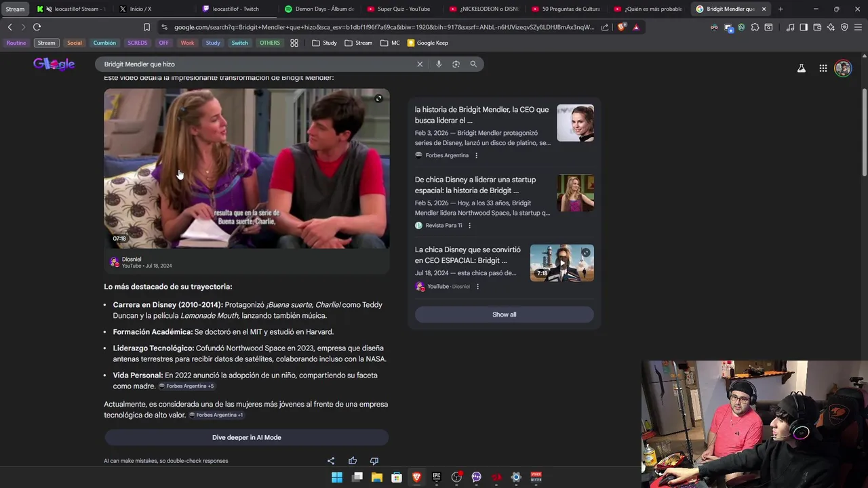Switch to 50 Preguntas de Cultura tab

[567, 9]
